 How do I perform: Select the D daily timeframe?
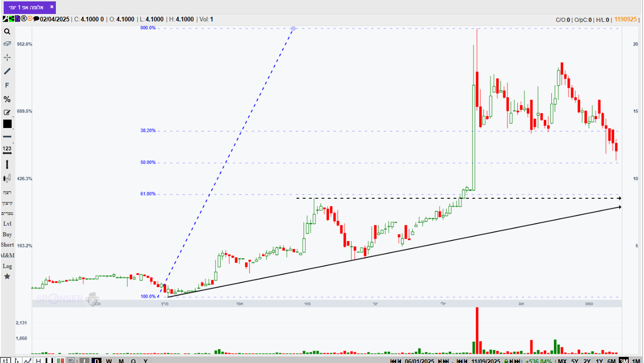96,361
